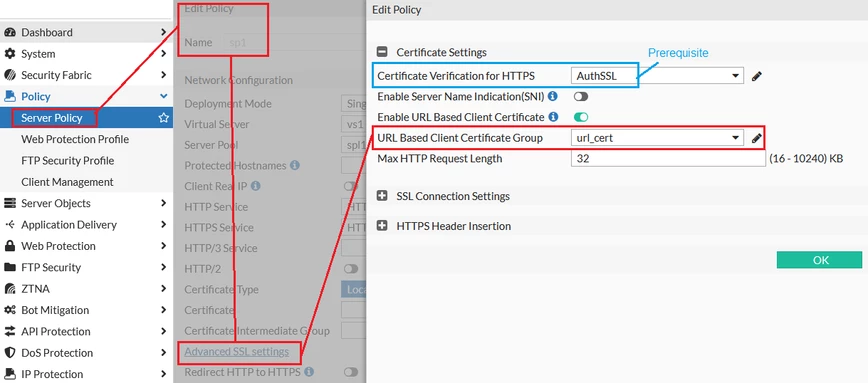Screen dimensions: 868x383
Task: Click the Max HTTP Request Length field
Action: click(x=668, y=159)
